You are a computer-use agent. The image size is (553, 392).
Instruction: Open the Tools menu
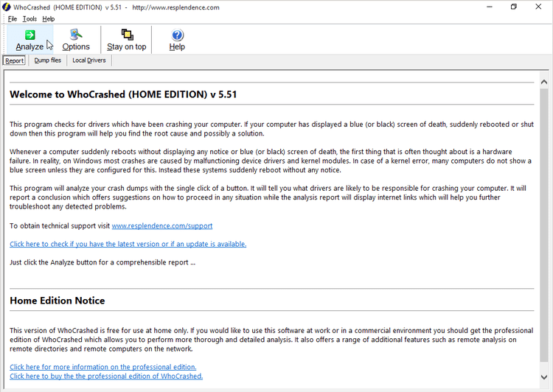29,19
